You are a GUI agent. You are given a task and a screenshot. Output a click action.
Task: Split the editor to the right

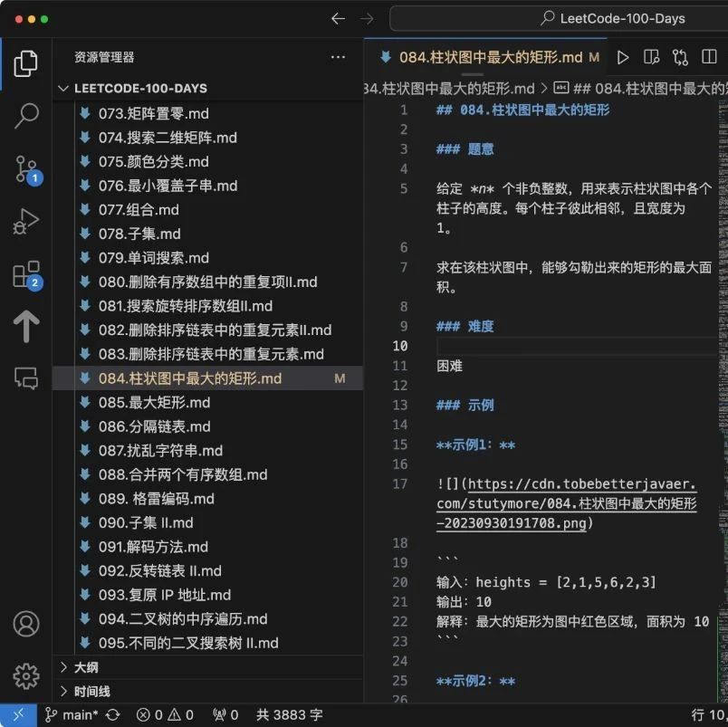pos(709,57)
